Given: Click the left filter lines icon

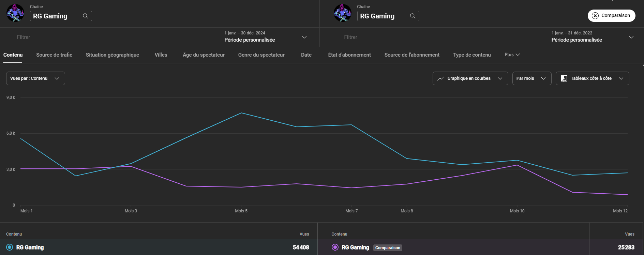Looking at the screenshot, I should click(x=8, y=37).
